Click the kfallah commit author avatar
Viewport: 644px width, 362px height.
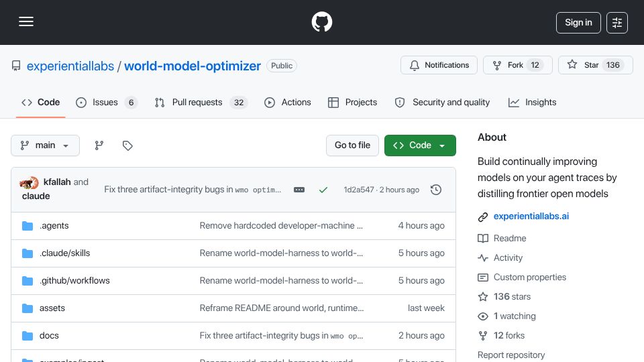29,182
